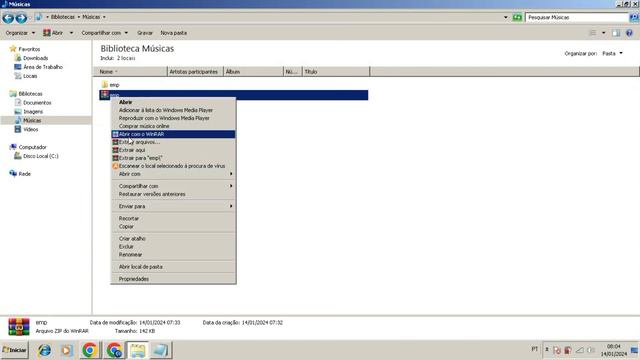Choose Restaurar versões anteriores
Image resolution: width=640 pixels, height=360 pixels.
[x=173, y=194]
